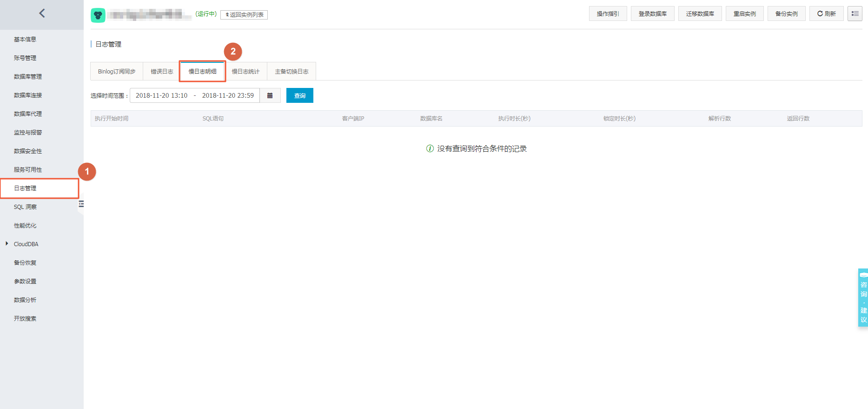Viewport: 868px width, 409px height.
Task: Select the 慢日志明细 tab
Action: click(x=202, y=71)
